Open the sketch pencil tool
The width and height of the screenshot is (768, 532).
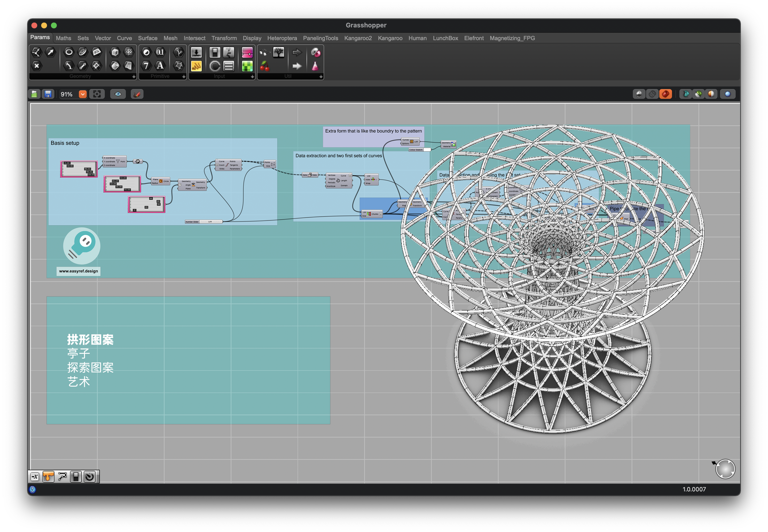tap(137, 94)
